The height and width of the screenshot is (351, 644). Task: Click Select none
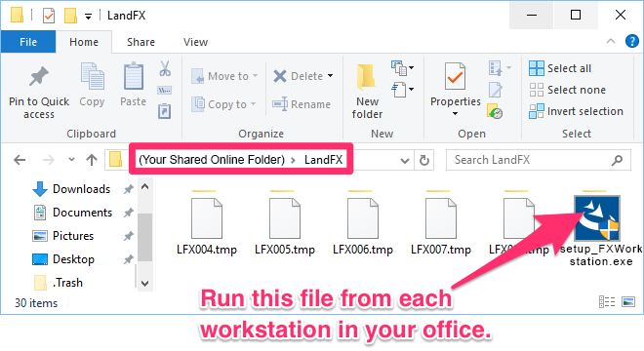point(567,90)
